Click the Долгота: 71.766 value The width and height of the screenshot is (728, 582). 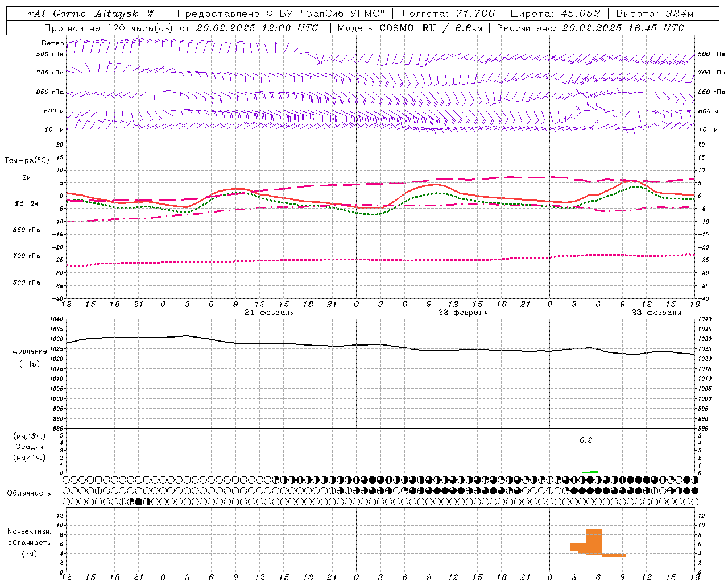click(448, 14)
